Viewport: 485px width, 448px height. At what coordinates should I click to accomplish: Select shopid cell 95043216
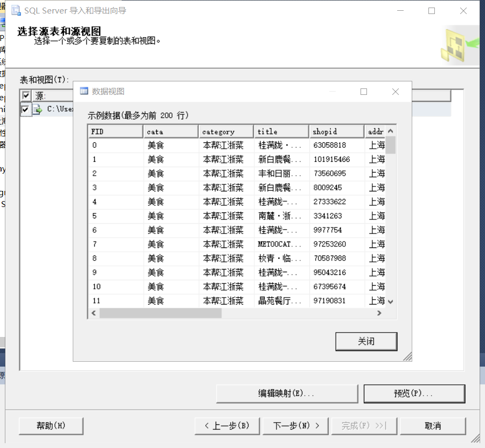337,273
